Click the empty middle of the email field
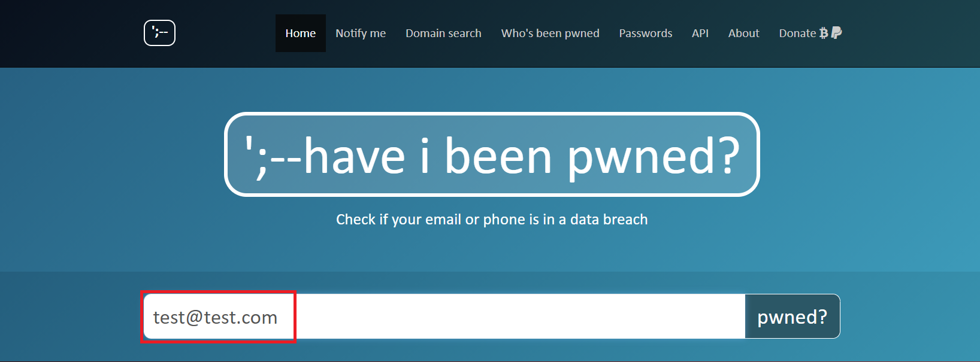 [x=520, y=317]
